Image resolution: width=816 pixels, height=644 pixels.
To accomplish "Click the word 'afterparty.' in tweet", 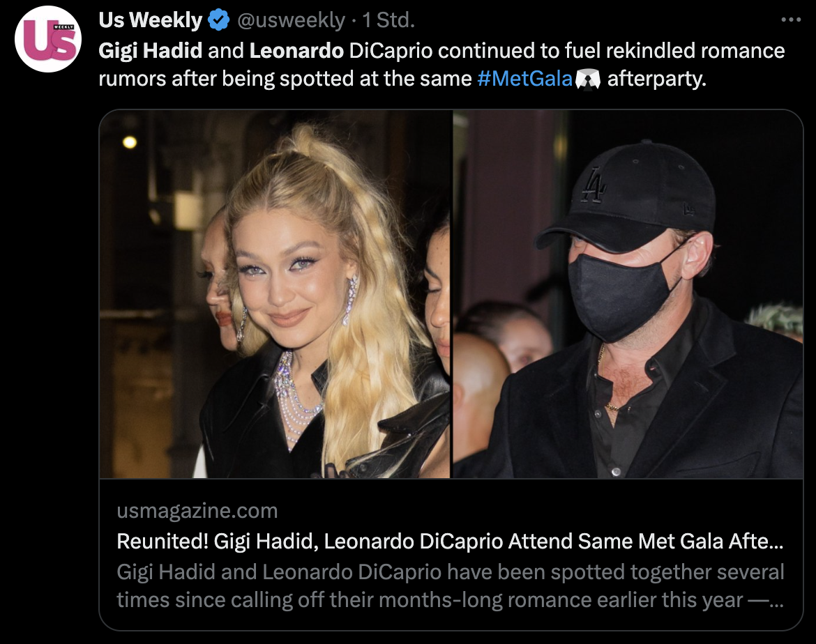I will [657, 79].
